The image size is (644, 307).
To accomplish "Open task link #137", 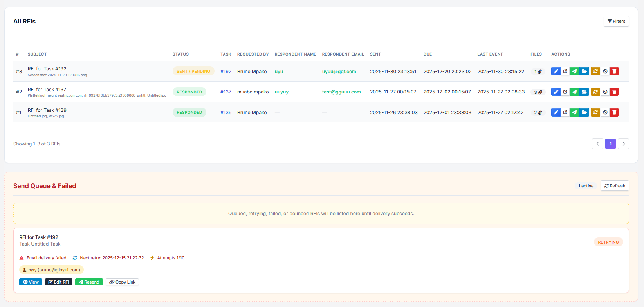I will click(226, 92).
